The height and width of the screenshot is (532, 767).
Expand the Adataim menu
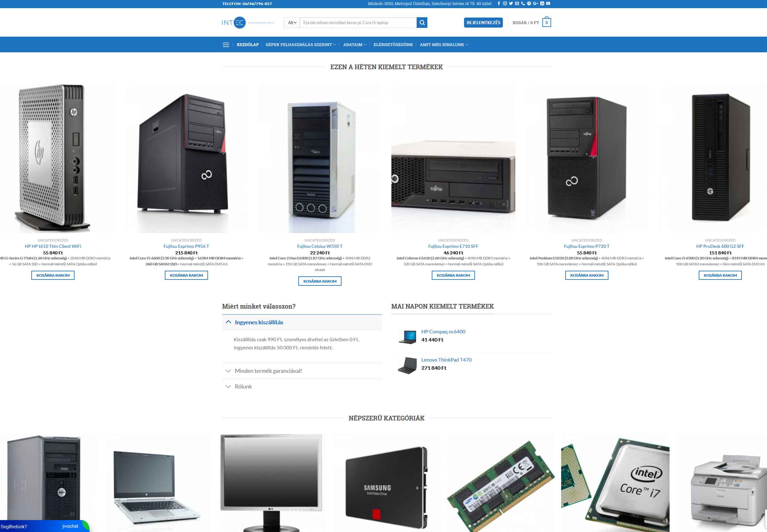pyautogui.click(x=355, y=45)
